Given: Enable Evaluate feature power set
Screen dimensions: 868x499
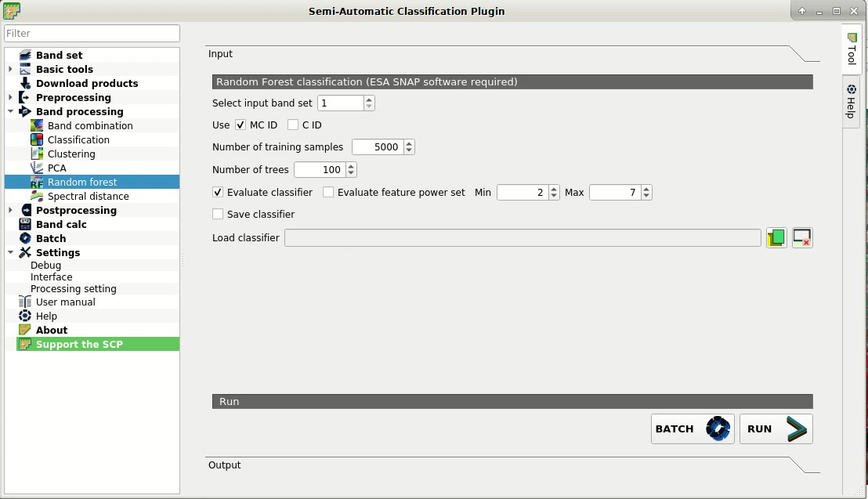Looking at the screenshot, I should click(x=327, y=192).
